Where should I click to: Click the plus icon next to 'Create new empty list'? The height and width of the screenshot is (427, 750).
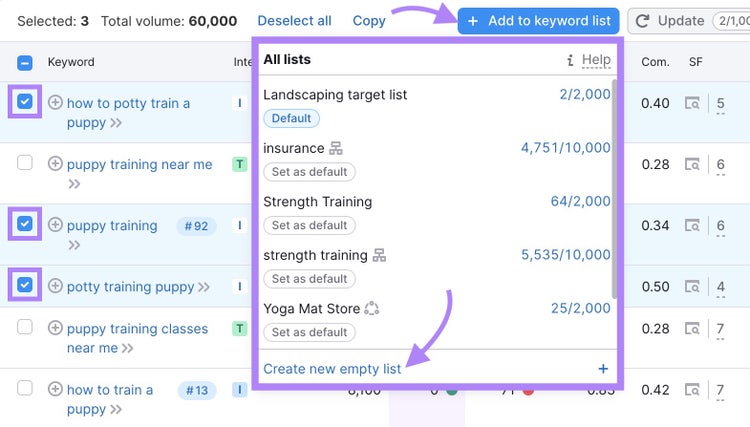[x=603, y=369]
